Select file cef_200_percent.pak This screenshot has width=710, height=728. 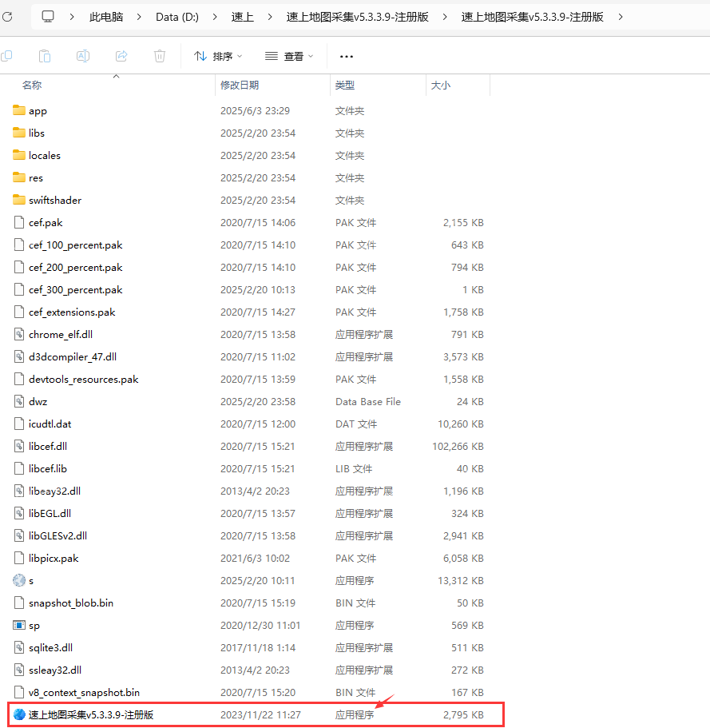(75, 268)
